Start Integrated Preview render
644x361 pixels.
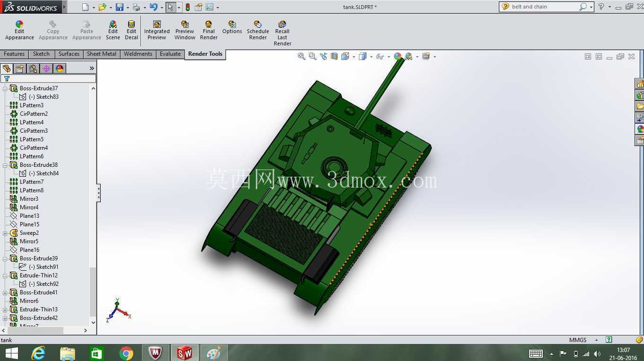pos(157,30)
